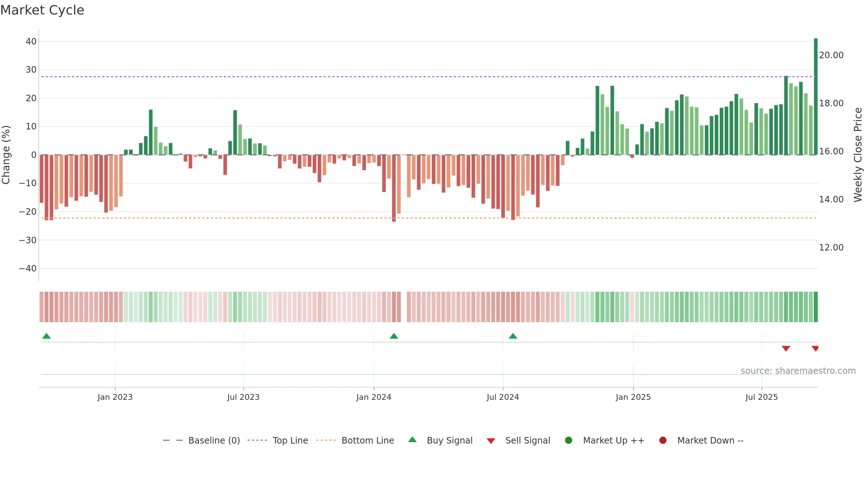Click the Jul 2023 axis label
Viewport: 868px width, 488px height.
[x=243, y=397]
